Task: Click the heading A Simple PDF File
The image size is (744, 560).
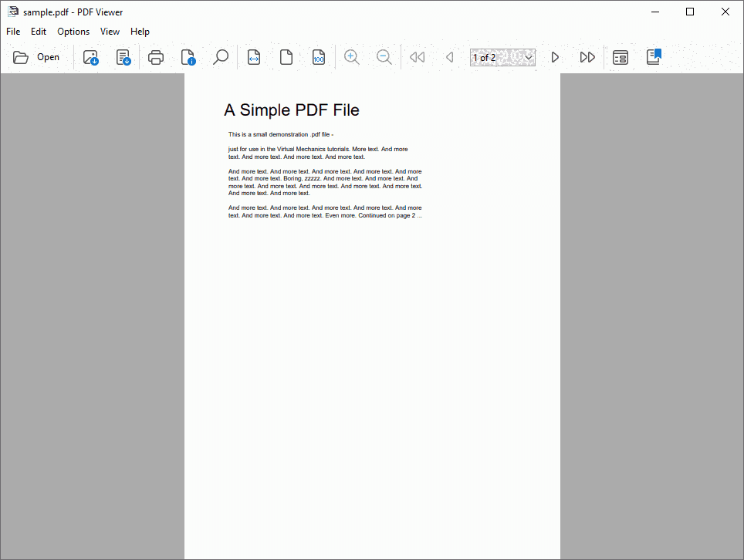Action: pos(291,110)
